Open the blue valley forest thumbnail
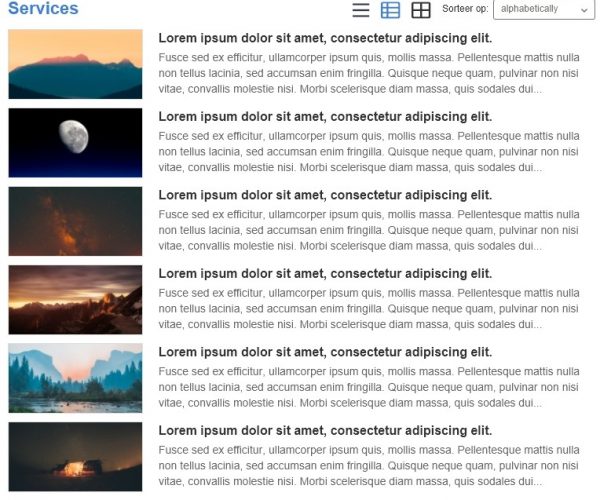The image size is (600, 500). (x=75, y=378)
